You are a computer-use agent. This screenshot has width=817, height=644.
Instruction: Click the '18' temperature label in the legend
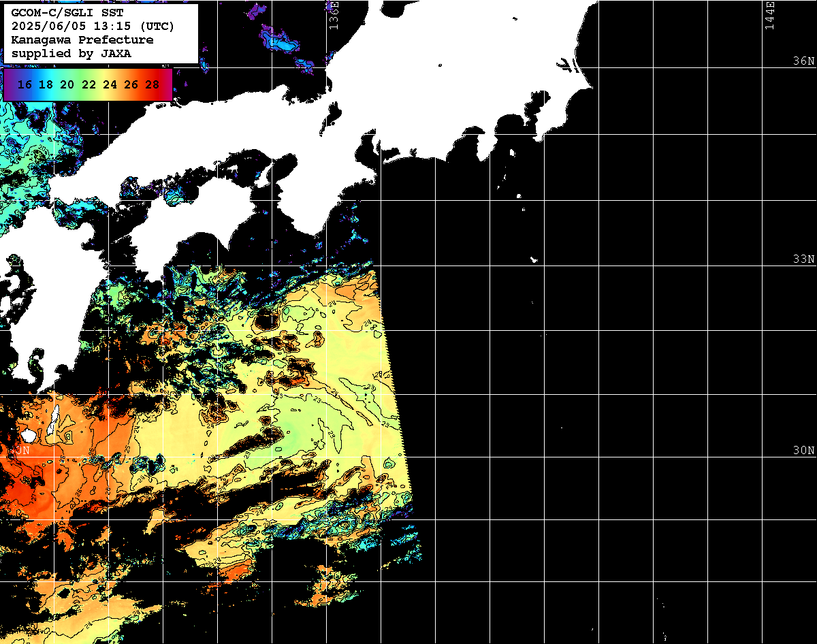tap(46, 84)
